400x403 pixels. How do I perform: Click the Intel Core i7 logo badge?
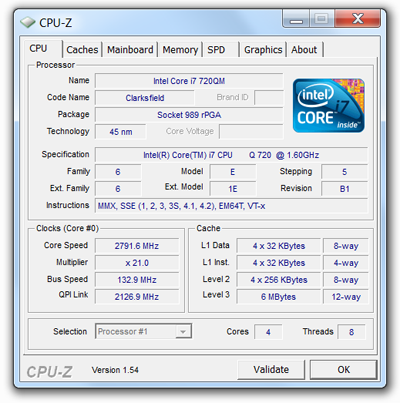(x=328, y=106)
